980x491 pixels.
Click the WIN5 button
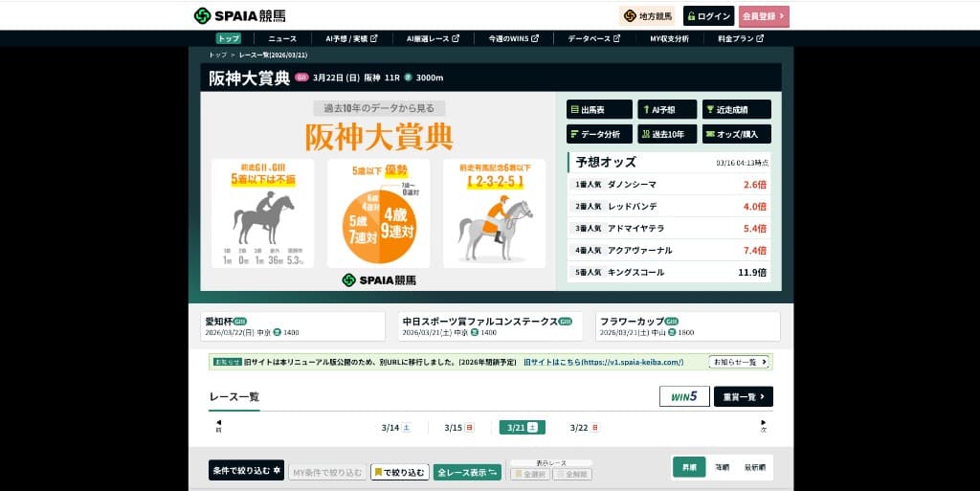click(x=684, y=396)
